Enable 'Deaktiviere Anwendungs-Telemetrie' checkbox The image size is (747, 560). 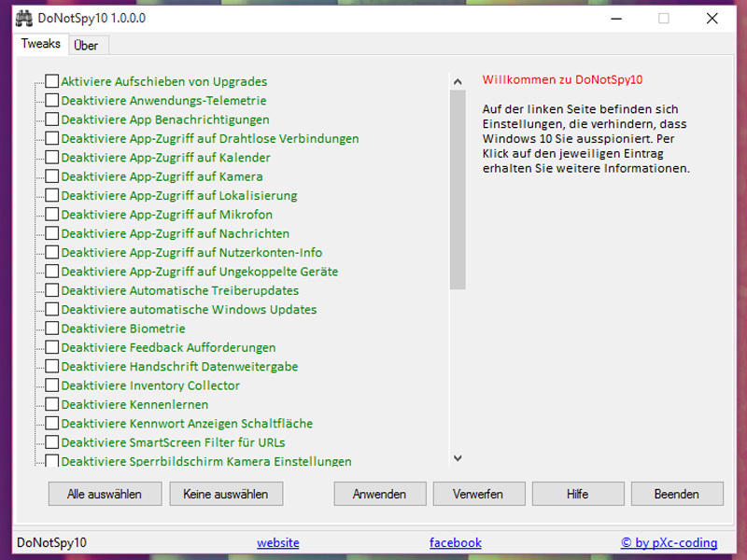pyautogui.click(x=52, y=100)
